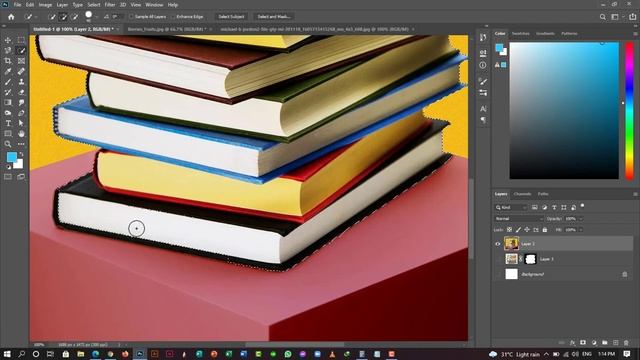This screenshot has height=360, width=640.
Task: Toggle layer filtering on or off
Action: pos(582,206)
